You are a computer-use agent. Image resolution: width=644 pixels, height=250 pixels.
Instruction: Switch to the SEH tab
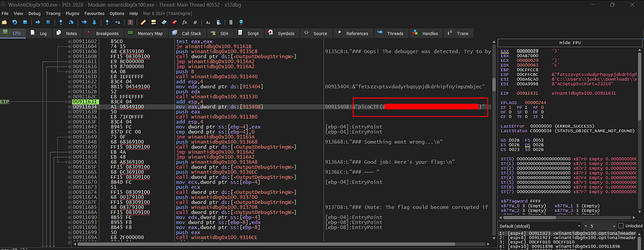(x=219, y=33)
